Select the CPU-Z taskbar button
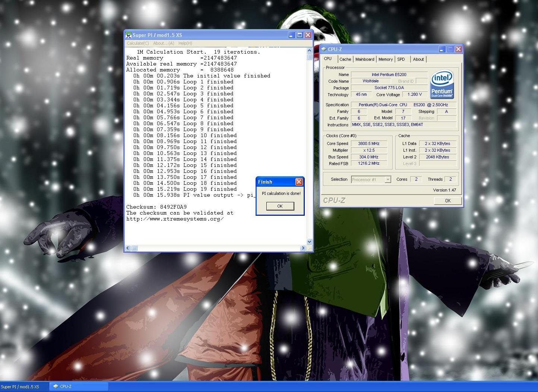This screenshot has width=538, height=392. [79, 387]
